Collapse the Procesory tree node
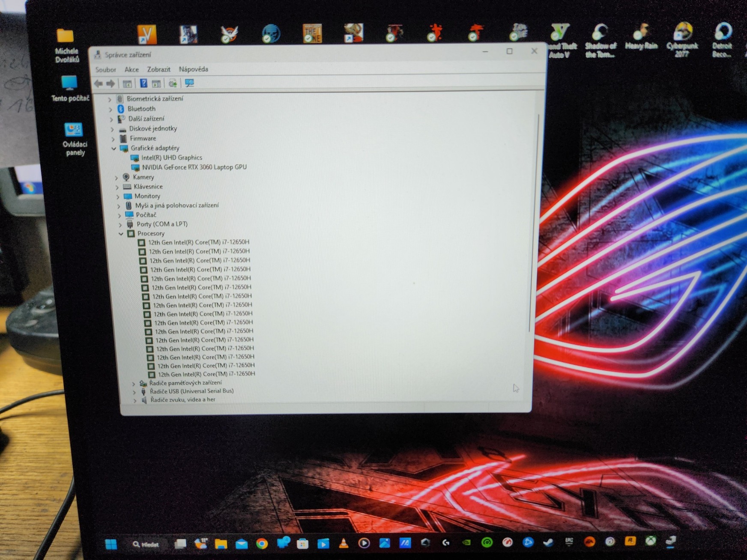The width and height of the screenshot is (747, 560). point(121,234)
